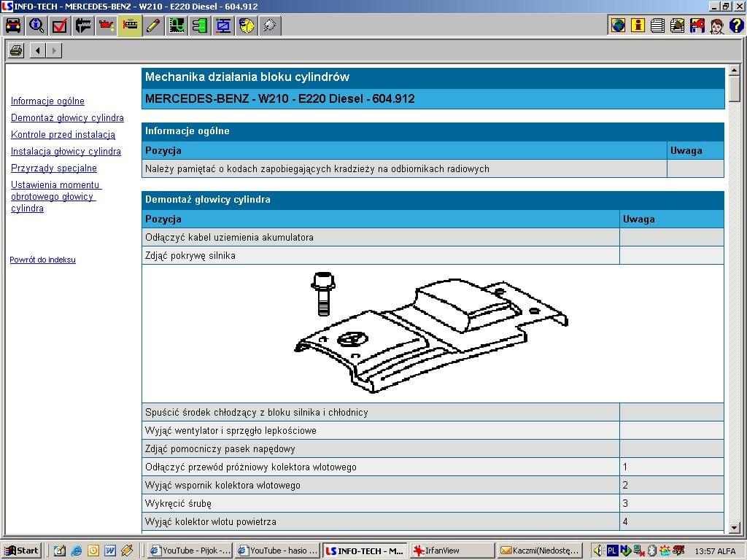This screenshot has height=560, width=747.
Task: Open the vehicle selection car icon
Action: tap(13, 26)
